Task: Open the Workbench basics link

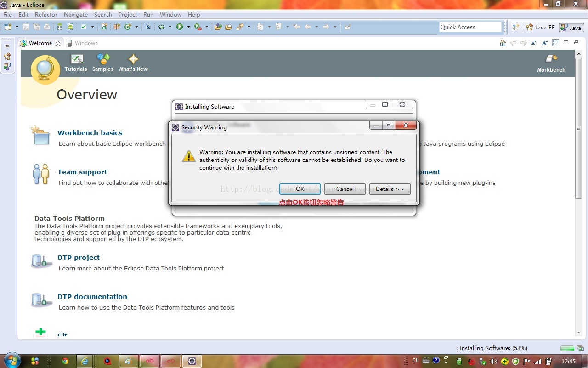Action: (90, 133)
